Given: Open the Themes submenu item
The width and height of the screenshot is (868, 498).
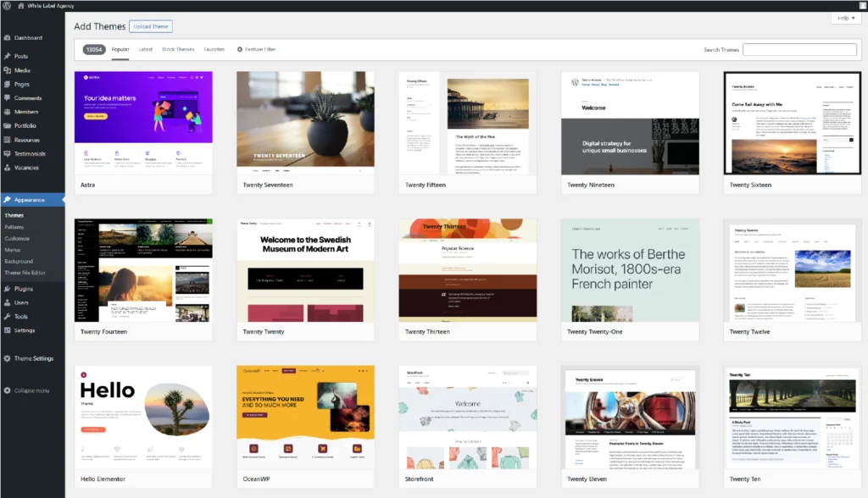Looking at the screenshot, I should coord(14,215).
